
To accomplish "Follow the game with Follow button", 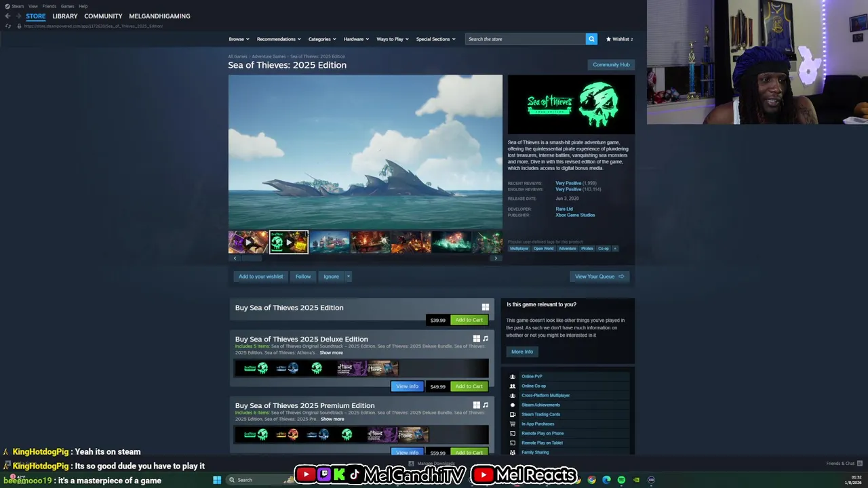I will coord(303,277).
